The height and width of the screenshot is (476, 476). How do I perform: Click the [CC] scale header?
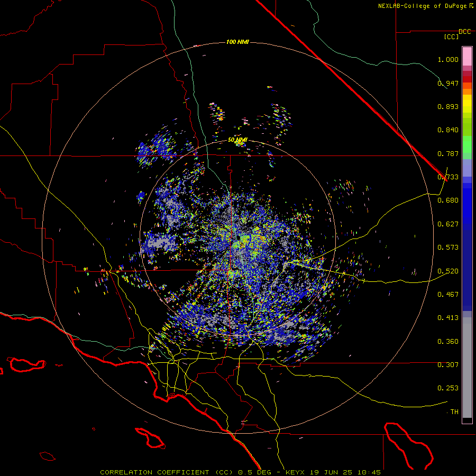tap(452, 36)
